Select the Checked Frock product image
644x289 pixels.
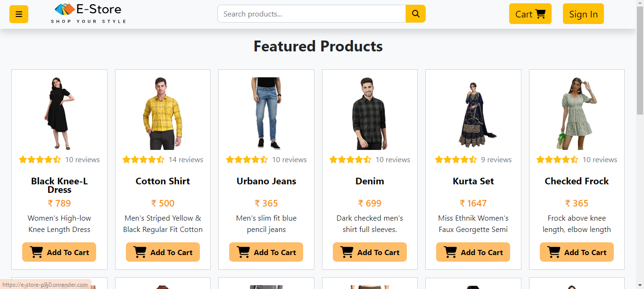click(577, 114)
